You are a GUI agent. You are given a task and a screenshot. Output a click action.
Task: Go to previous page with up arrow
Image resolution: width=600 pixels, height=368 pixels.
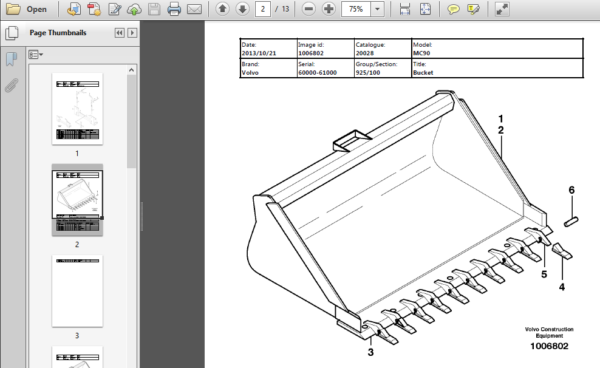coord(222,9)
